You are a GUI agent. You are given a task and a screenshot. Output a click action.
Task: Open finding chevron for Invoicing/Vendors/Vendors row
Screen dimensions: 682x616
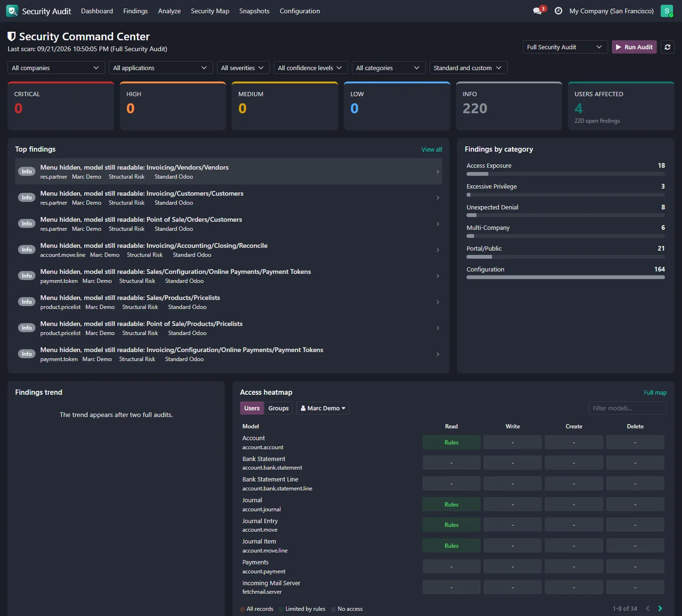pyautogui.click(x=437, y=172)
